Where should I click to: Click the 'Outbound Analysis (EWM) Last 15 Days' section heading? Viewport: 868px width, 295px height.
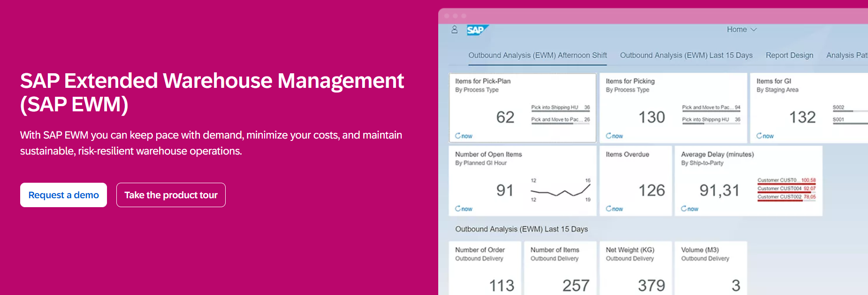[x=521, y=229]
